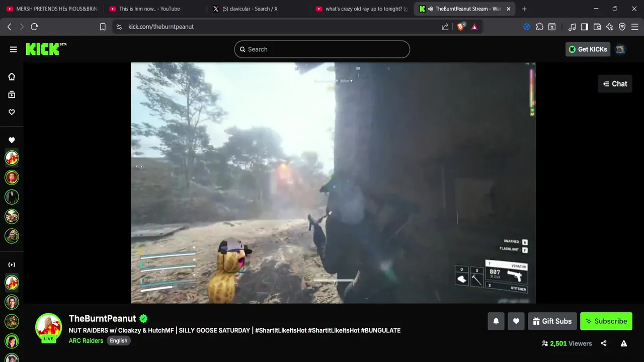Toggle follow heart button for TheBurntPeanut
Viewport: 644px width, 362px height.
pos(516,321)
